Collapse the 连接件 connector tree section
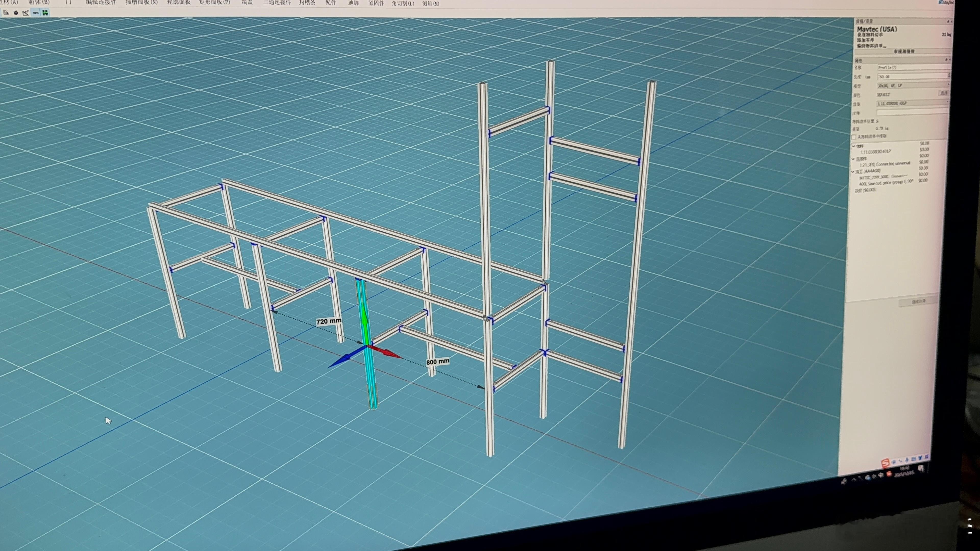Screen dimensions: 980x551 (853, 159)
